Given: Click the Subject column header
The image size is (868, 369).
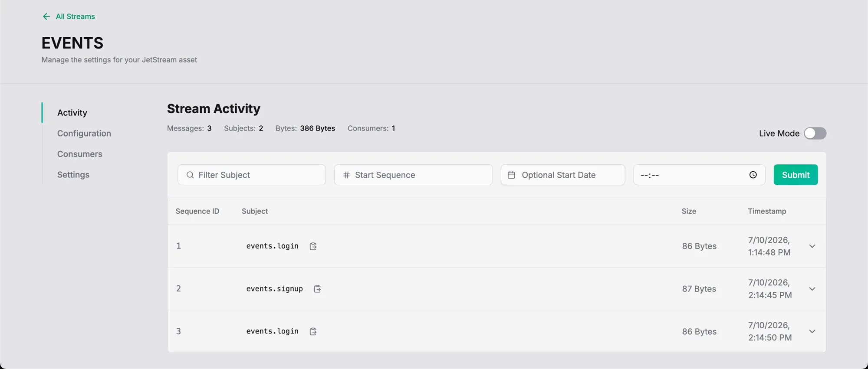Looking at the screenshot, I should pyautogui.click(x=255, y=211).
